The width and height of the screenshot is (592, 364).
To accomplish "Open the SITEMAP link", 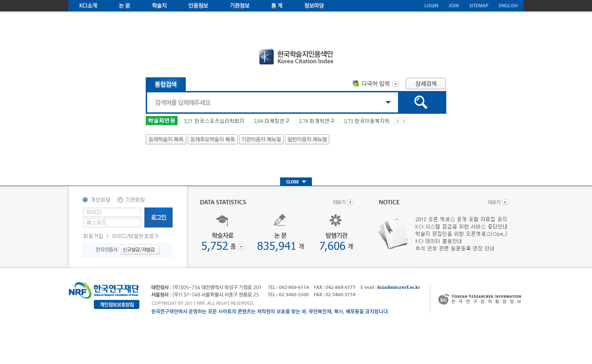I will pyautogui.click(x=479, y=6).
